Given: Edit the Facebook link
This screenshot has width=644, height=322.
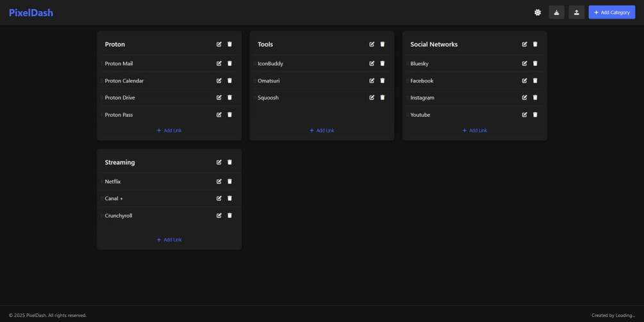Looking at the screenshot, I should (524, 81).
